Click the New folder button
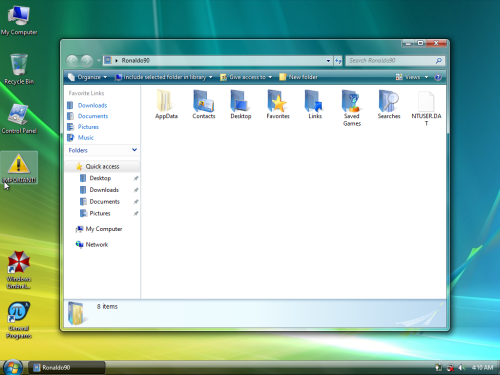The width and height of the screenshot is (500, 375). pyautogui.click(x=298, y=77)
